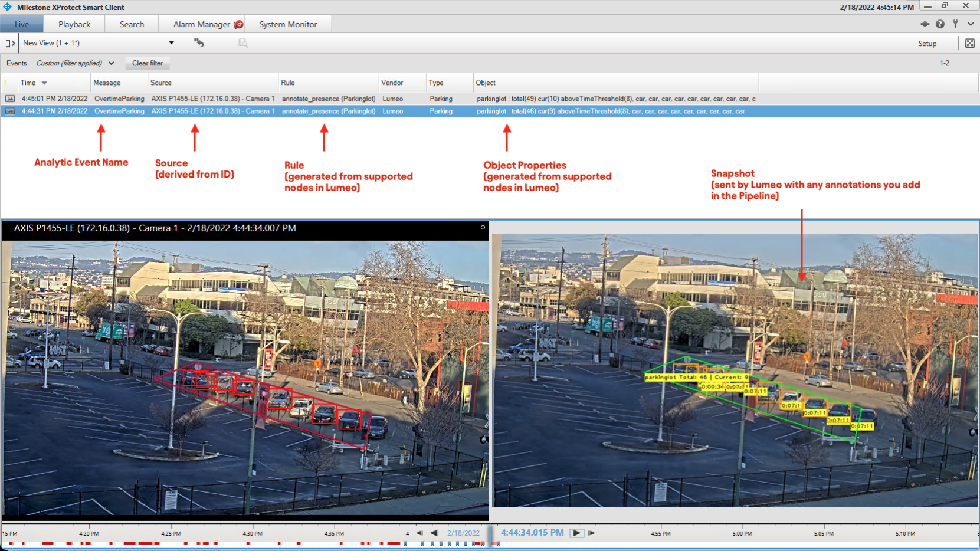Click the Alarm Manager red alert badge
980x551 pixels.
[x=238, y=24]
